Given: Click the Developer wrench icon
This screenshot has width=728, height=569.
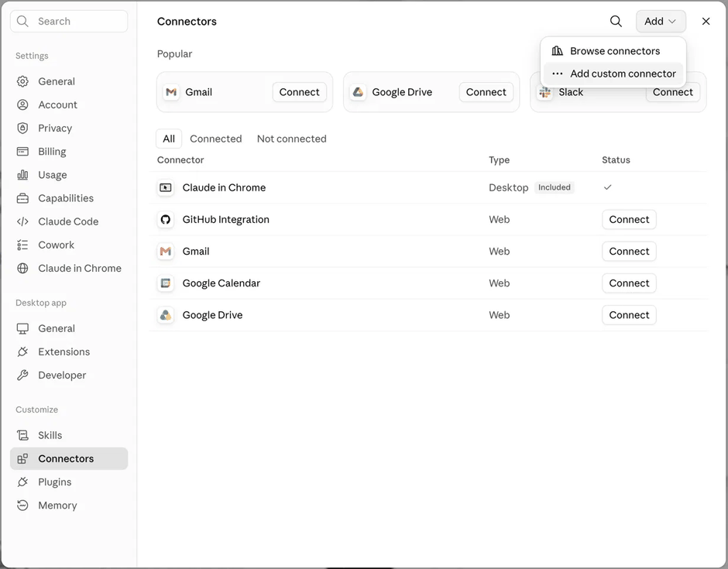Looking at the screenshot, I should (x=22, y=375).
